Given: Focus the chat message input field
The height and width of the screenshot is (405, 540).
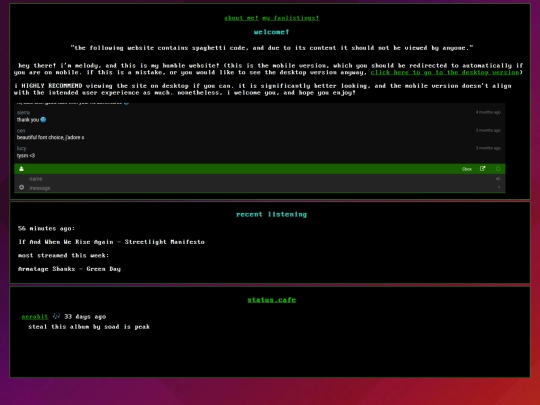Looking at the screenshot, I should tap(260, 188).
